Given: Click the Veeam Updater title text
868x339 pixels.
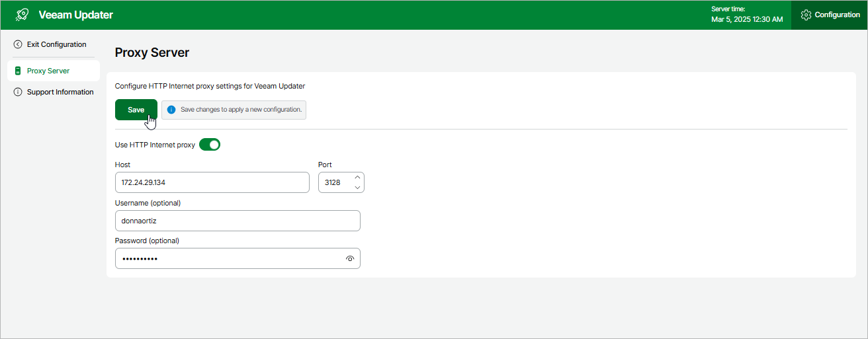Looking at the screenshot, I should pyautogui.click(x=76, y=15).
